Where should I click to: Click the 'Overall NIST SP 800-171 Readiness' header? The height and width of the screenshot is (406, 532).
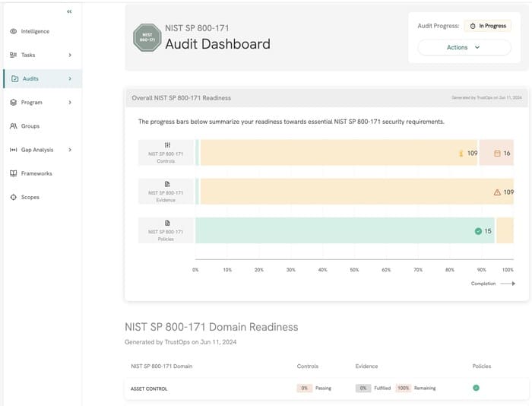pyautogui.click(x=181, y=98)
